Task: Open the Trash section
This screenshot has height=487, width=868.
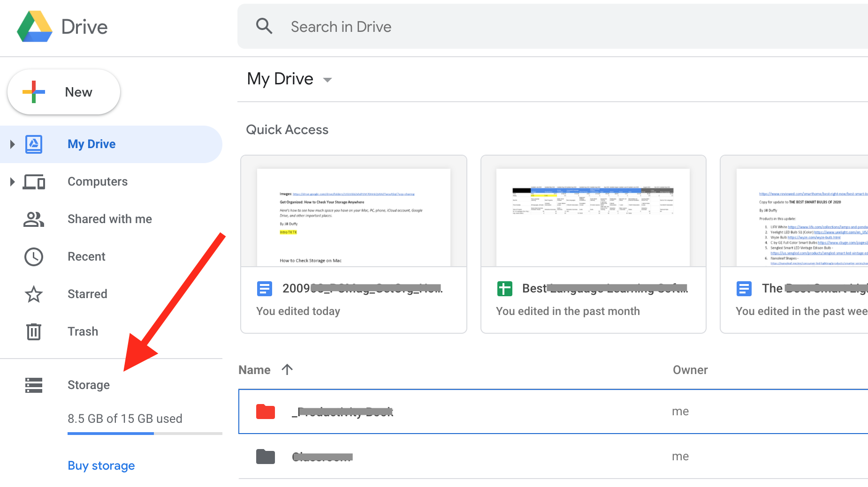Action: 83,331
